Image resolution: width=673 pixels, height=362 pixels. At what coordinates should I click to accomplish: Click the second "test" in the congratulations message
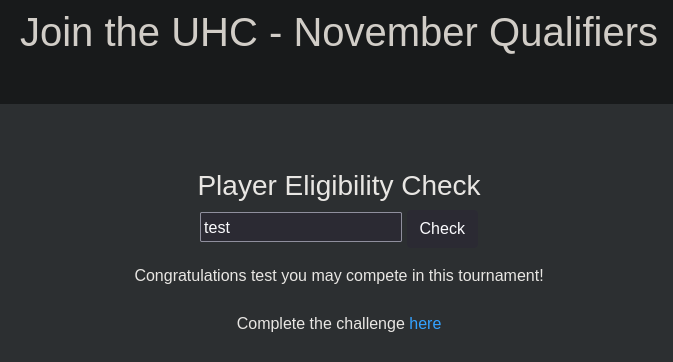coord(264,276)
